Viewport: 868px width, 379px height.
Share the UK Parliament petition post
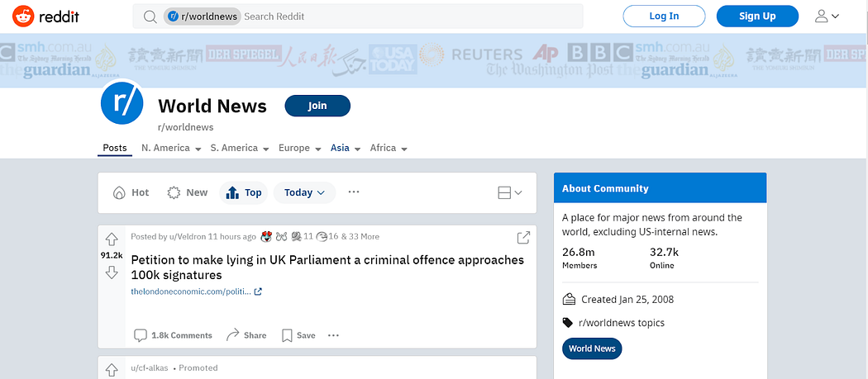click(x=246, y=335)
